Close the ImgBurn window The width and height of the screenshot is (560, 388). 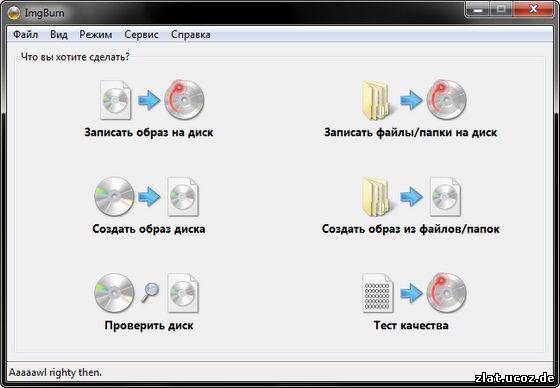[x=534, y=9]
